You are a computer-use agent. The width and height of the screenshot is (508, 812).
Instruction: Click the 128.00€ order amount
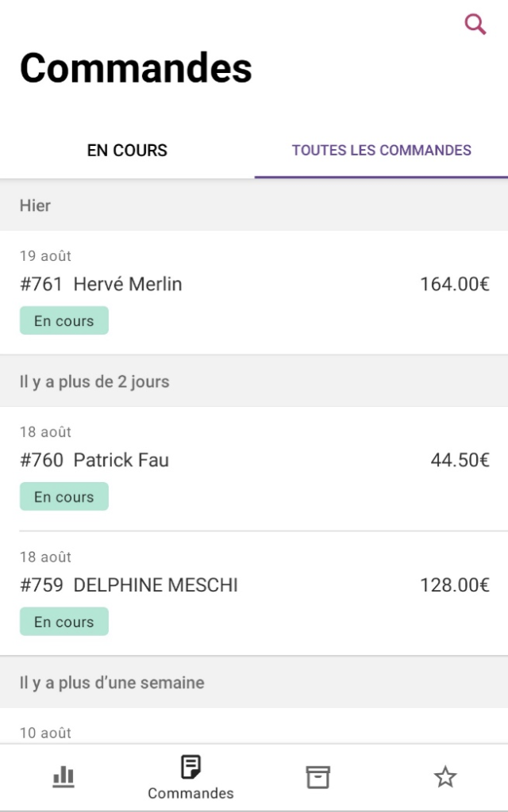(x=454, y=585)
